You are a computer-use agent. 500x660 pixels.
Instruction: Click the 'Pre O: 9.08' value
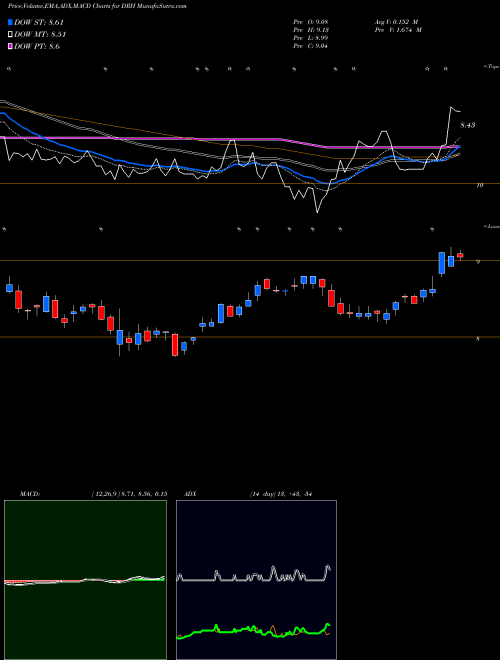tap(311, 22)
